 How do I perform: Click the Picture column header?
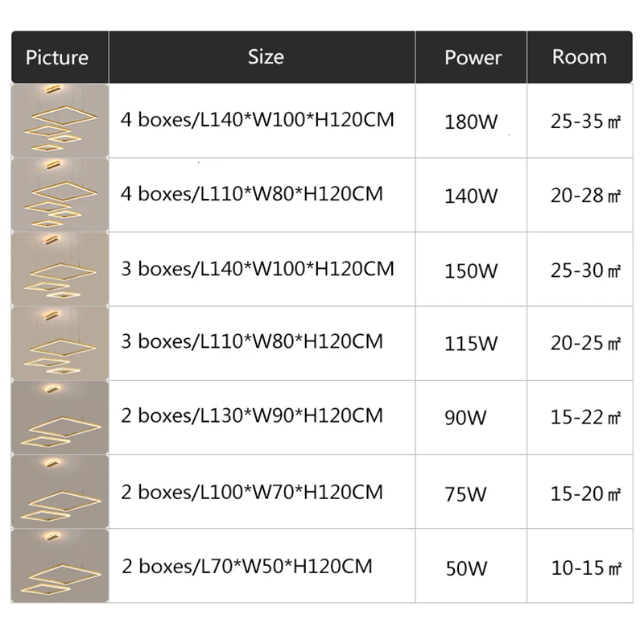click(57, 57)
